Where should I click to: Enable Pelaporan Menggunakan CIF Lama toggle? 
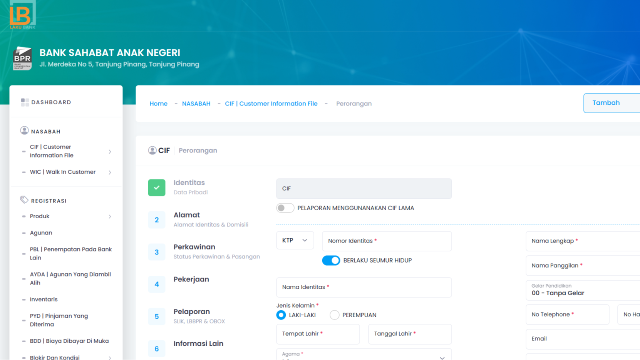click(x=285, y=208)
